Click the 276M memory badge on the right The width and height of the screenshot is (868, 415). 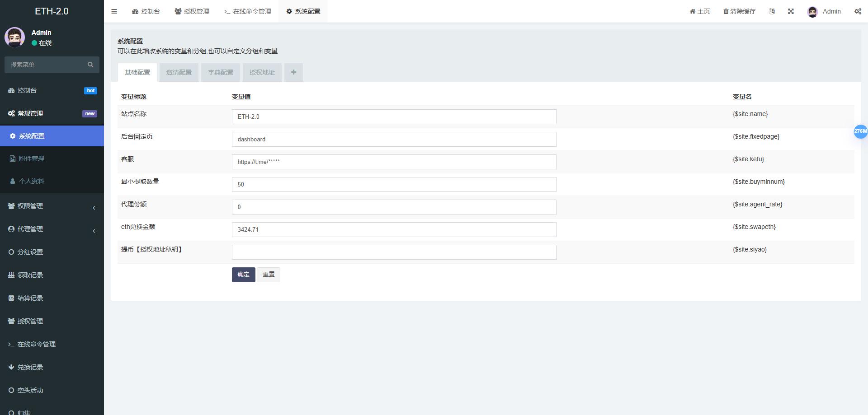click(x=861, y=132)
